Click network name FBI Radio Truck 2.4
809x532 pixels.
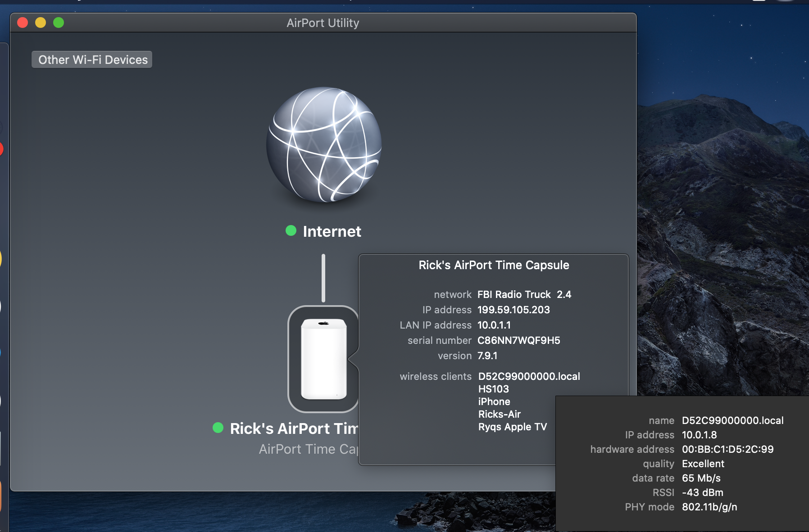tap(524, 294)
